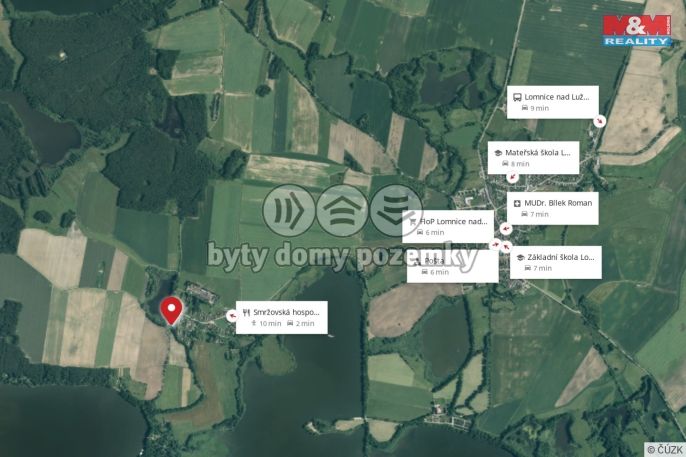The height and width of the screenshot is (457, 686).
Task: Click the walking time 10 min on Smržovská card
Action: click(x=266, y=324)
